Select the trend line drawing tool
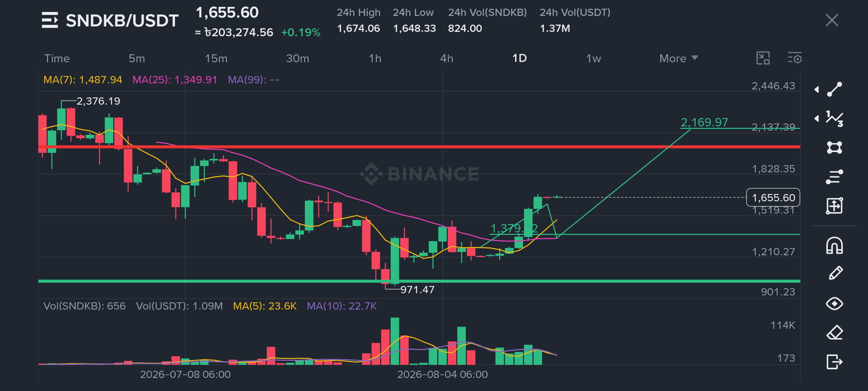The height and width of the screenshot is (391, 868). click(834, 89)
